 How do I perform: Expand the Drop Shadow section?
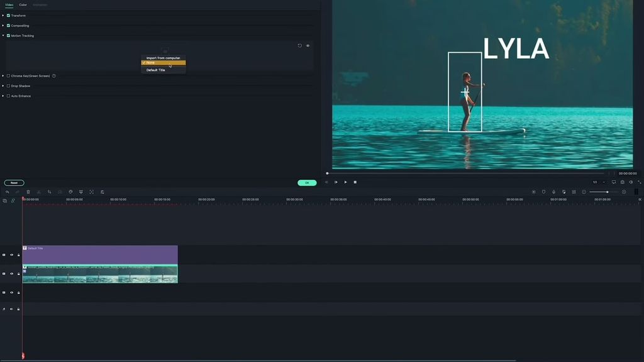coord(4,85)
